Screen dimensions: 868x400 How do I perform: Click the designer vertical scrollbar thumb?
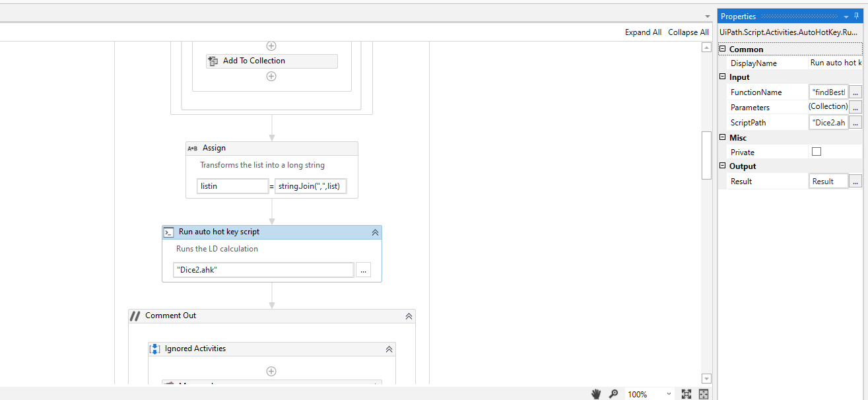pos(706,155)
